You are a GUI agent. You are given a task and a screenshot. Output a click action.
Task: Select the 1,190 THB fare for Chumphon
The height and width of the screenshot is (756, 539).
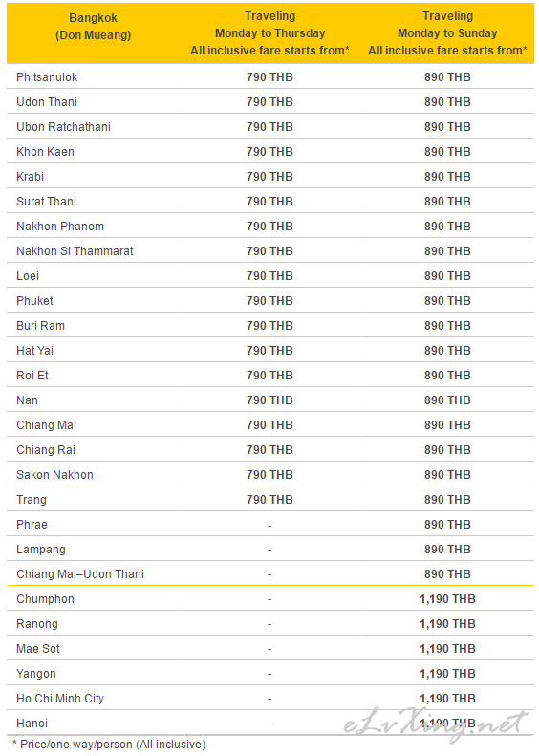click(x=448, y=599)
